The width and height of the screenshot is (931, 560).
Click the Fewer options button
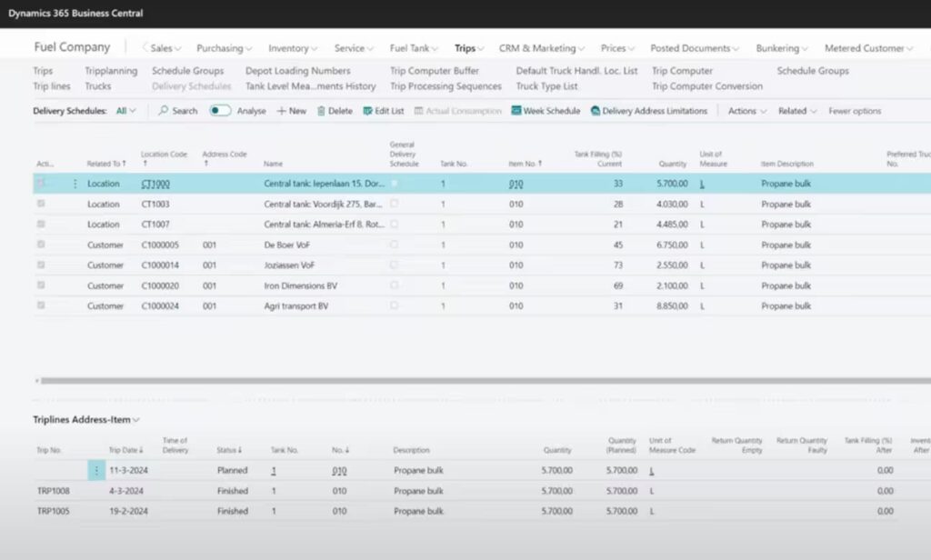[854, 111]
